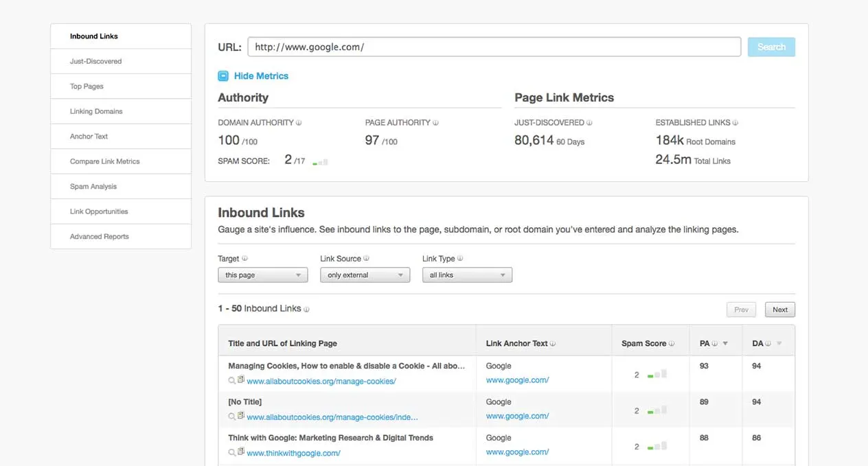Click info icon beside Just-Discovered
The height and width of the screenshot is (466, 868).
tap(590, 123)
